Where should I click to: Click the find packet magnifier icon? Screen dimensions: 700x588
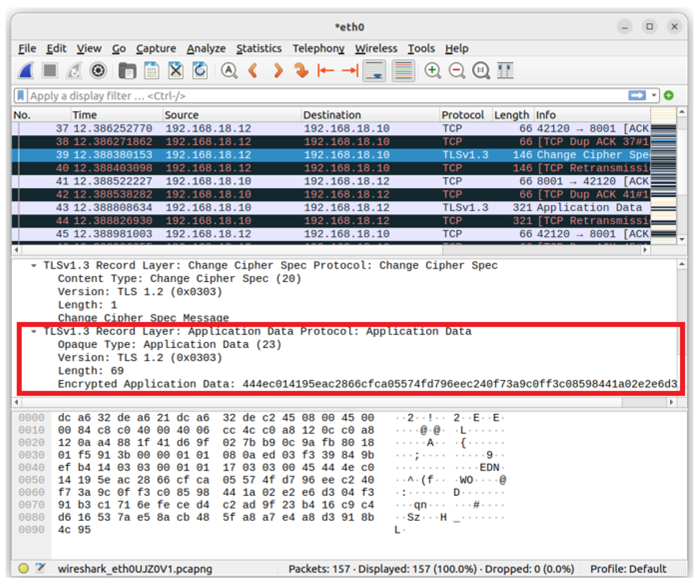click(x=229, y=71)
